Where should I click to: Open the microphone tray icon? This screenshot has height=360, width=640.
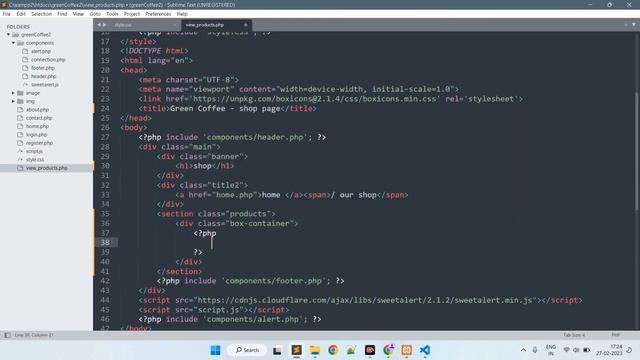point(535,350)
